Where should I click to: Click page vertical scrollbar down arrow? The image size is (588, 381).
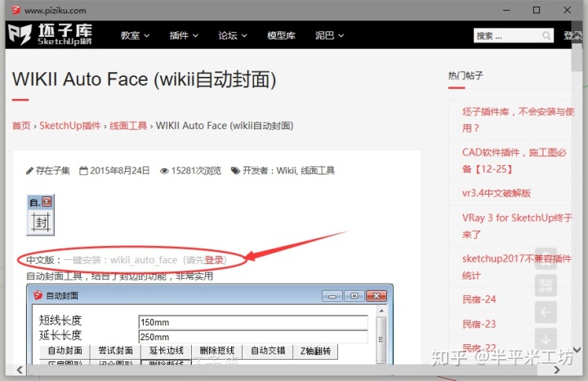pos(577,350)
